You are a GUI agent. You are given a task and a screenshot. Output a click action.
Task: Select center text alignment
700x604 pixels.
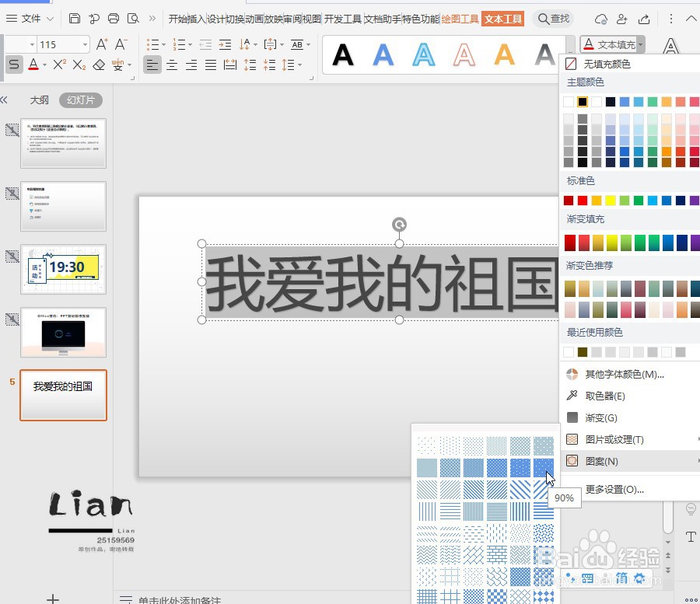(172, 65)
